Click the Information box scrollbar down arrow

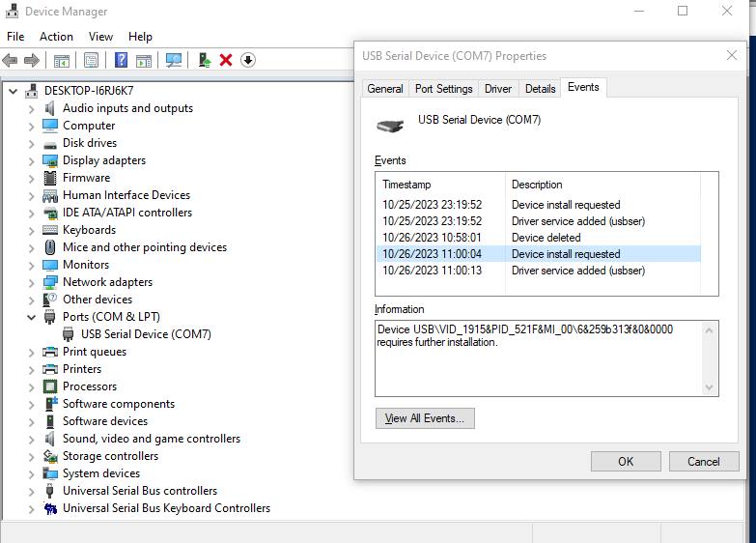point(711,387)
